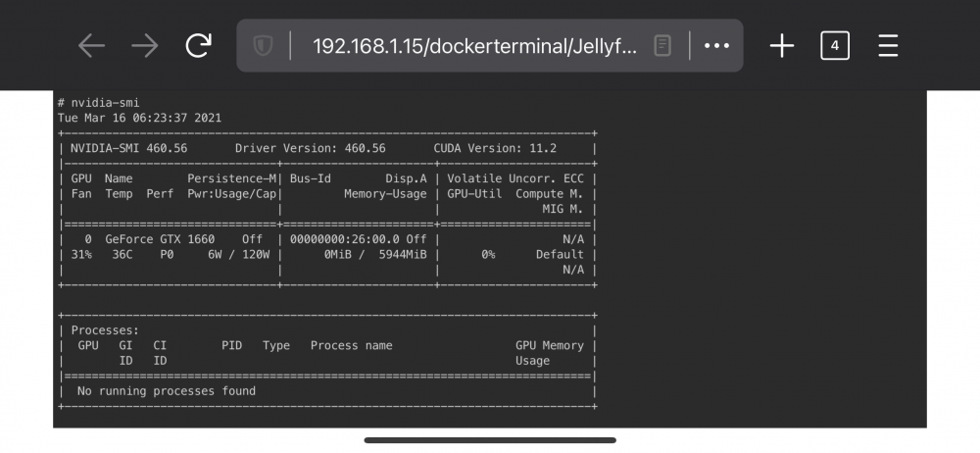Click the 'PID' column header
The height and width of the screenshot is (453, 980).
click(x=231, y=345)
